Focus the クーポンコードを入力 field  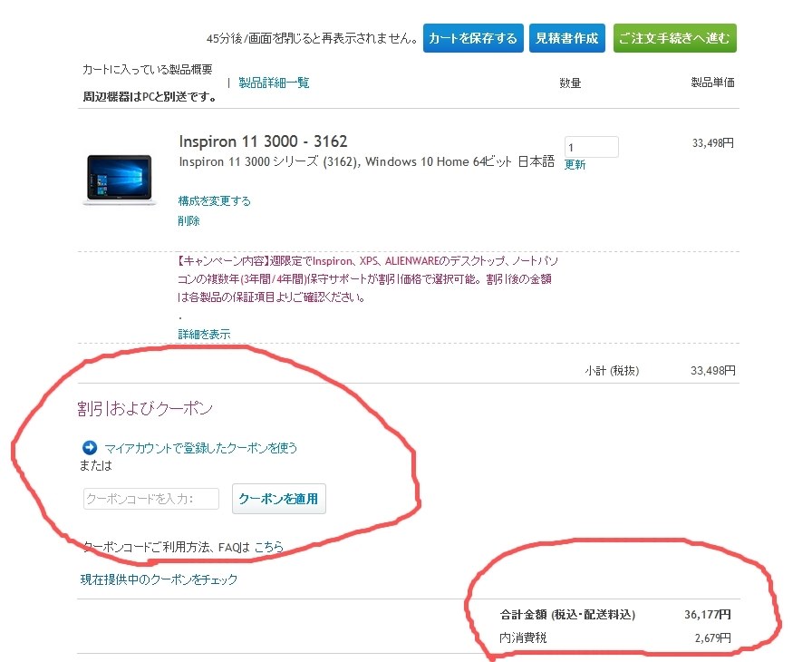click(151, 499)
